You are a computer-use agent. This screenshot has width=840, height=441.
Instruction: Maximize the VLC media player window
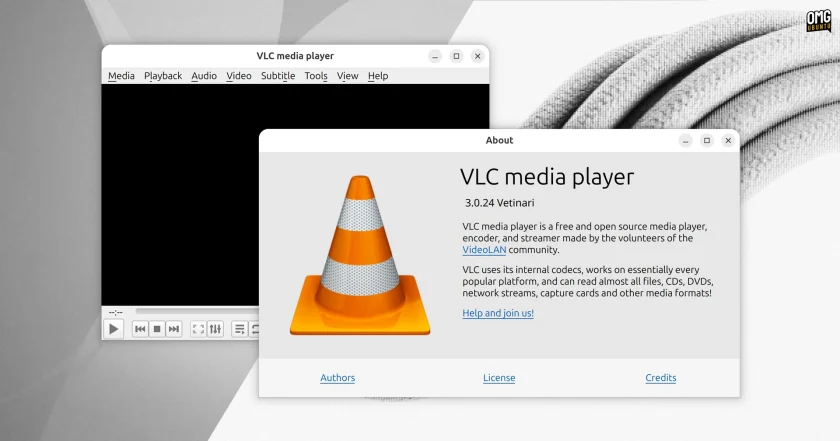coord(456,56)
